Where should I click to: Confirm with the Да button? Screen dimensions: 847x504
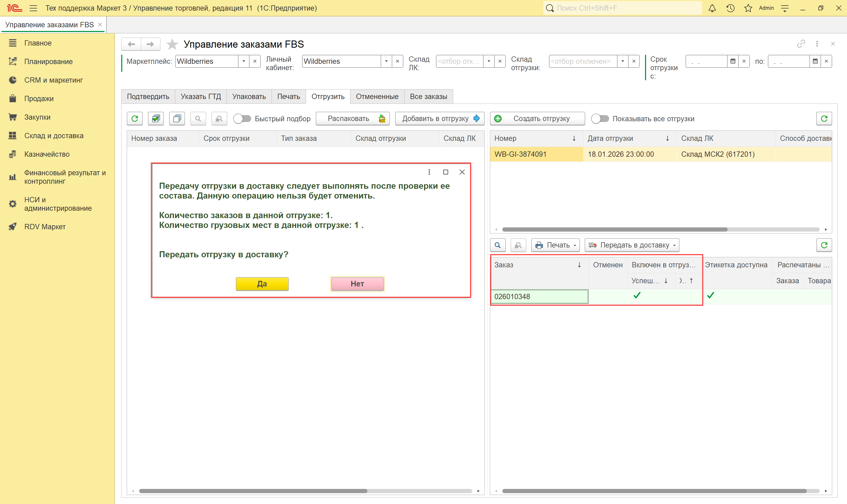(x=262, y=284)
